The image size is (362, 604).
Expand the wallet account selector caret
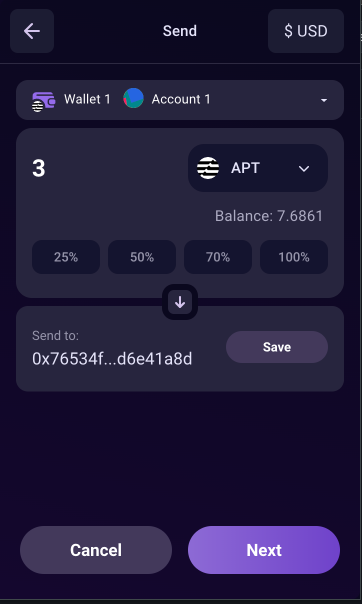click(x=324, y=100)
